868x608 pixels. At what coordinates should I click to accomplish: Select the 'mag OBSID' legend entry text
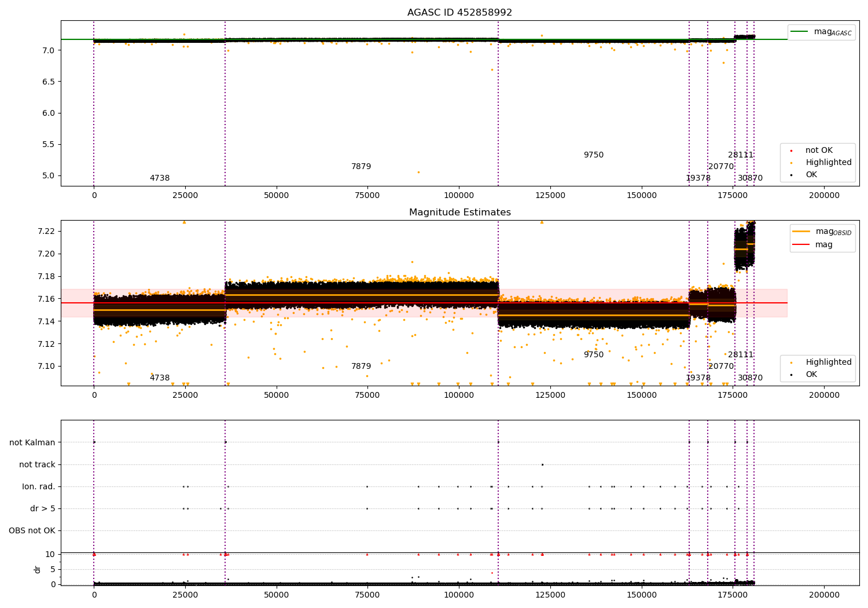pyautogui.click(x=833, y=232)
